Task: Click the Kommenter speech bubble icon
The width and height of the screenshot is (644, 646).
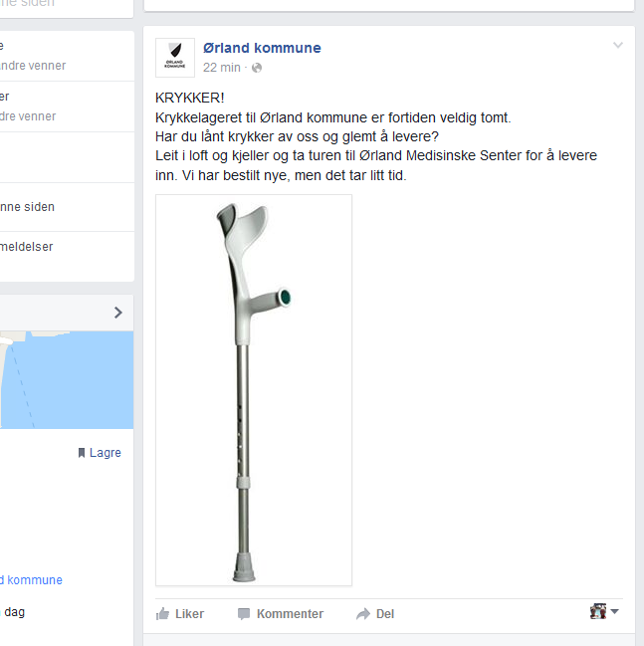Action: pyautogui.click(x=244, y=614)
